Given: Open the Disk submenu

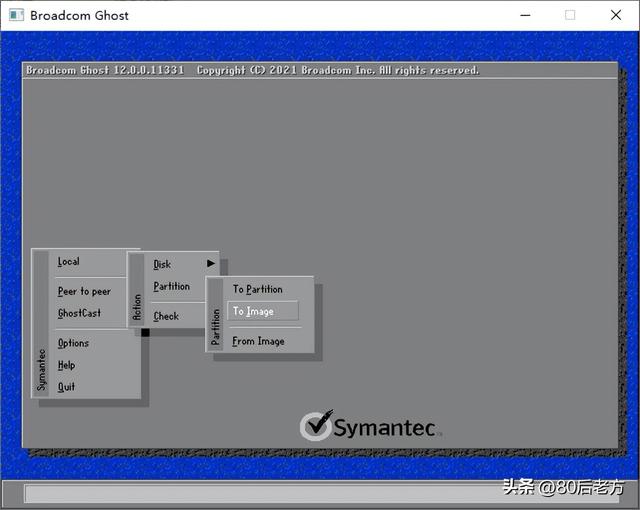Looking at the screenshot, I should click(x=162, y=264).
